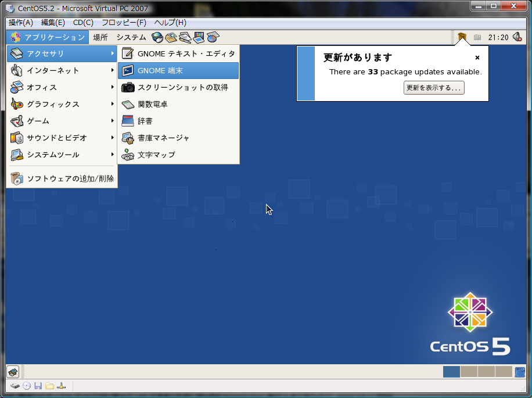Open 文字マップ character map
The height and width of the screenshot is (398, 532).
pos(178,155)
